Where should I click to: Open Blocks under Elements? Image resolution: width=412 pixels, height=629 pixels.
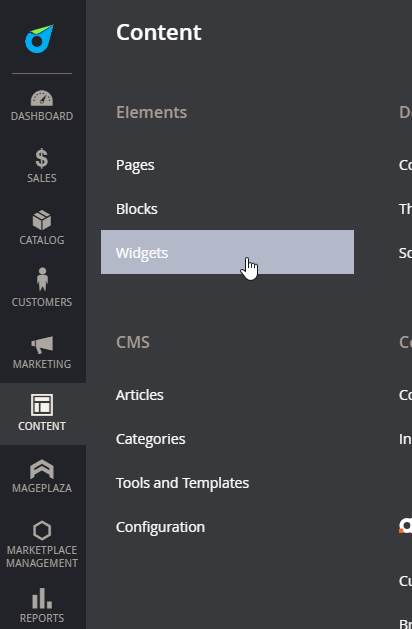click(x=137, y=209)
